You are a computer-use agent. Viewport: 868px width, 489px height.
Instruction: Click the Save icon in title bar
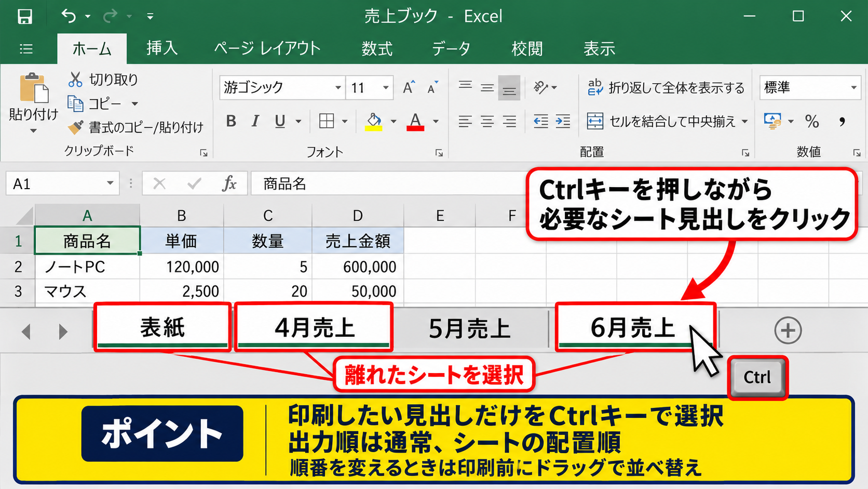coord(24,17)
